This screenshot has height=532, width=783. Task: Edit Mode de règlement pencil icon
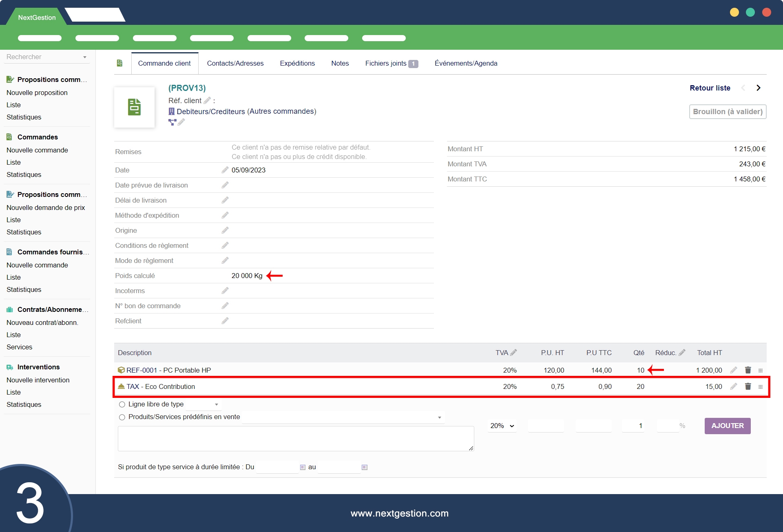(x=225, y=260)
